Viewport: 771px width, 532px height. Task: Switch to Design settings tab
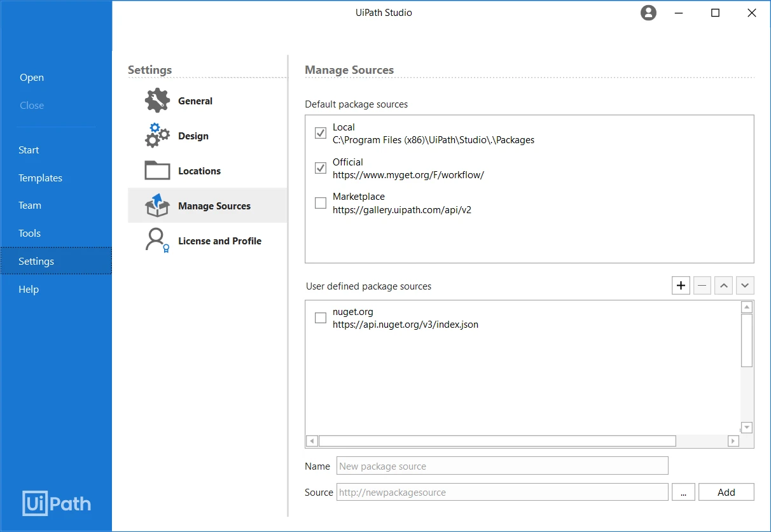207,136
